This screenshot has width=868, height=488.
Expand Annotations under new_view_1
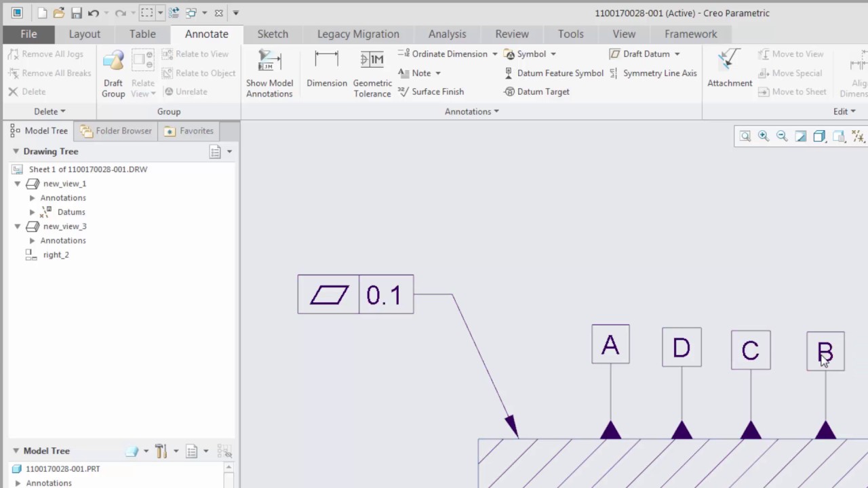pos(32,198)
